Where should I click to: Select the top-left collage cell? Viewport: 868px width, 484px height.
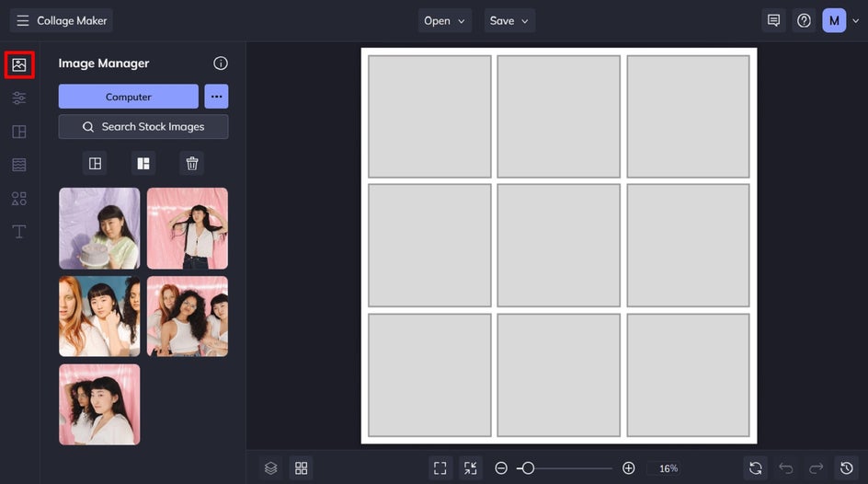(429, 116)
